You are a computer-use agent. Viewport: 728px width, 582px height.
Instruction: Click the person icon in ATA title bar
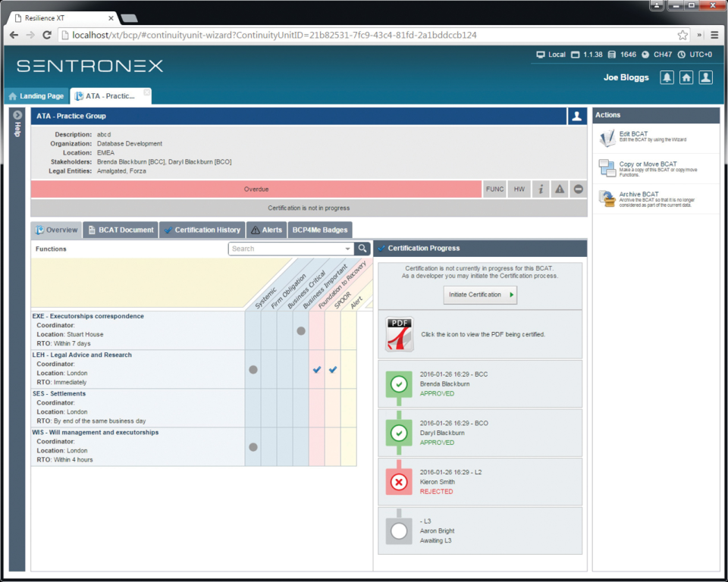(576, 116)
